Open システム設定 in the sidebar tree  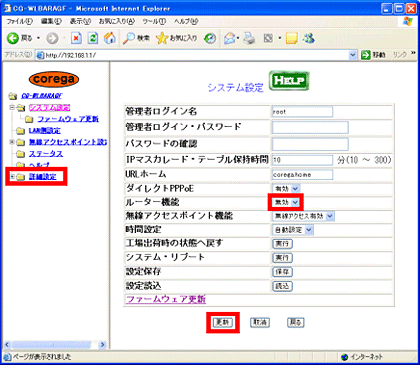click(x=50, y=107)
